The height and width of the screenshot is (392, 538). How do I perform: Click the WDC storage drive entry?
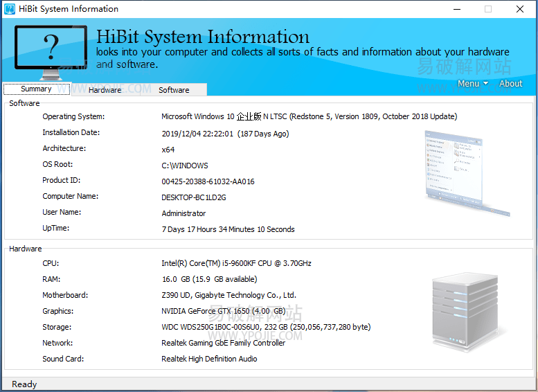(x=266, y=328)
